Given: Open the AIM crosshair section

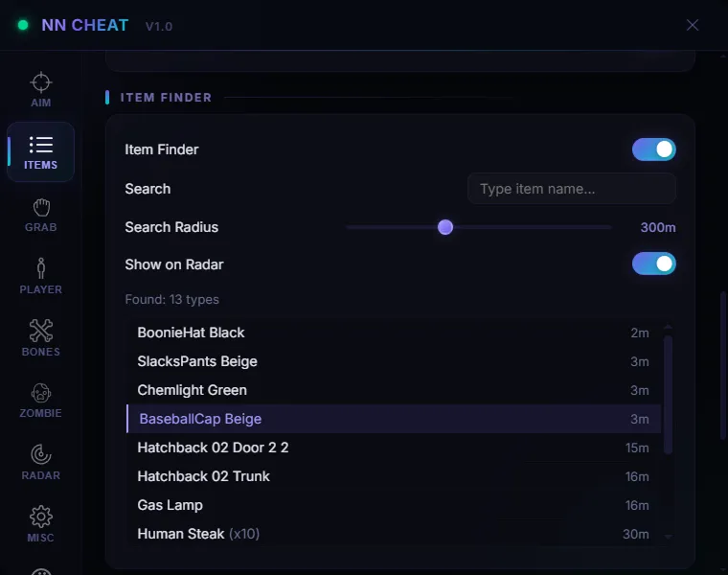Looking at the screenshot, I should pyautogui.click(x=41, y=90).
